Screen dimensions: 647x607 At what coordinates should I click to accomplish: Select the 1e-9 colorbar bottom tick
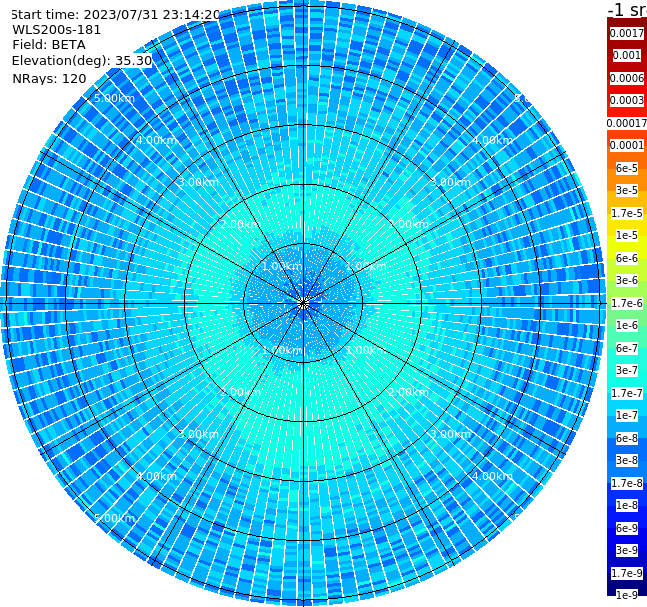pos(627,595)
